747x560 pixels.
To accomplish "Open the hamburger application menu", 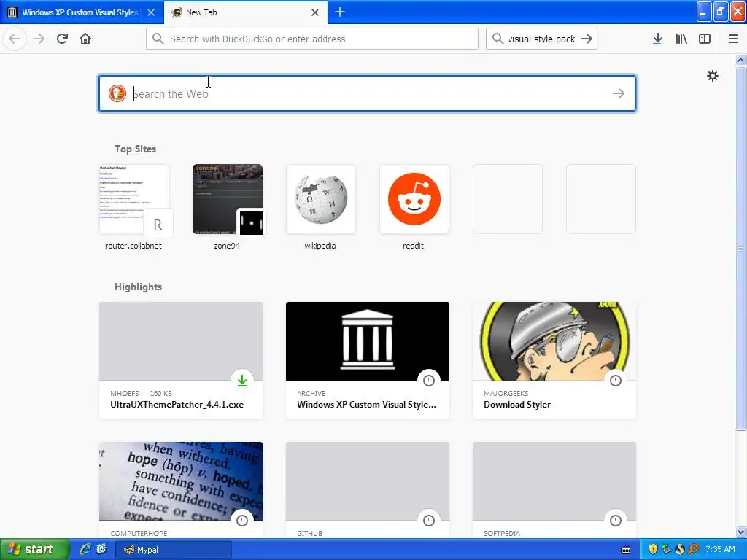I will (x=732, y=39).
